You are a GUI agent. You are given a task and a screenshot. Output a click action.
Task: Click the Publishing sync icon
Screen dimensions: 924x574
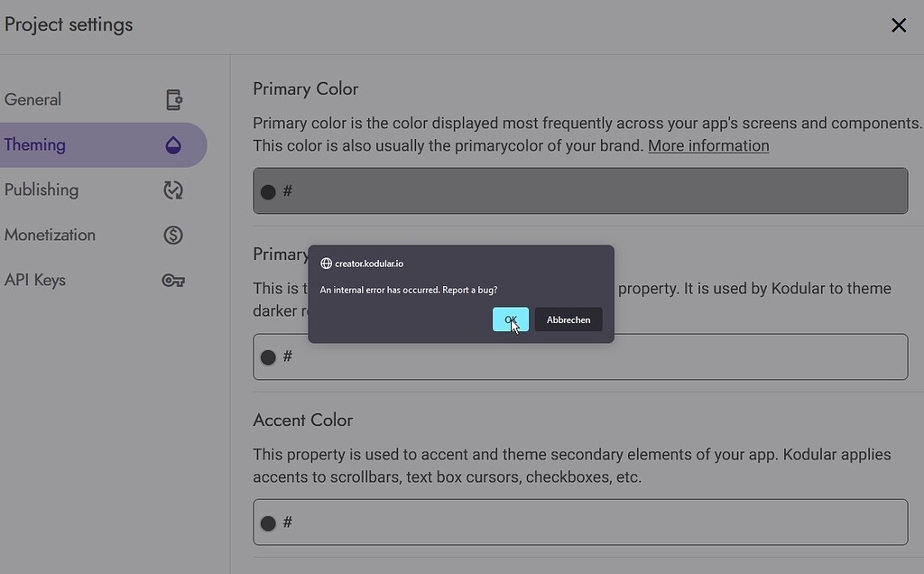pyautogui.click(x=173, y=190)
